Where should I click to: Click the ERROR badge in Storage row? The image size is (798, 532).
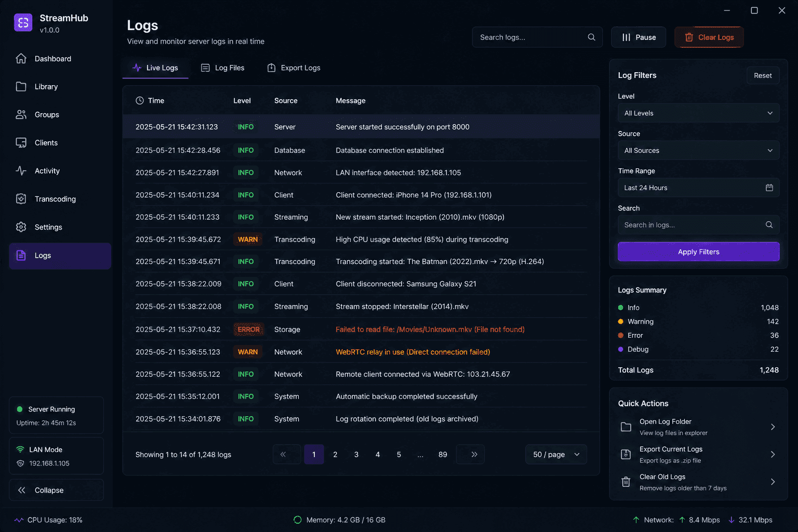point(248,329)
